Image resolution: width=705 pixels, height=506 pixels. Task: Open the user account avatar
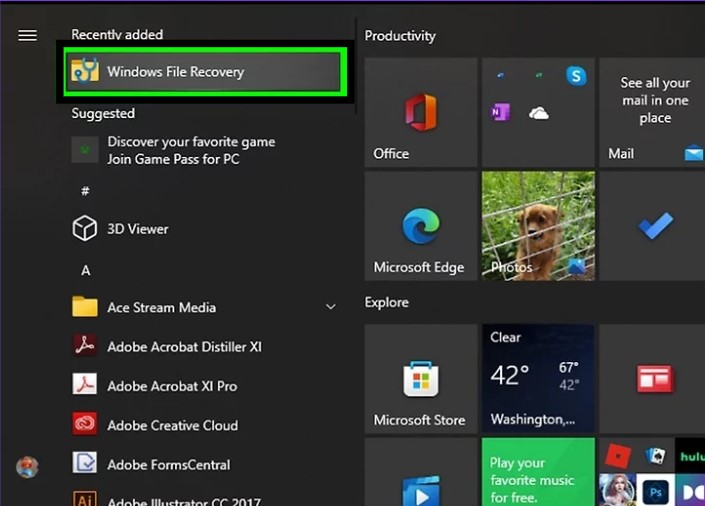(x=27, y=467)
